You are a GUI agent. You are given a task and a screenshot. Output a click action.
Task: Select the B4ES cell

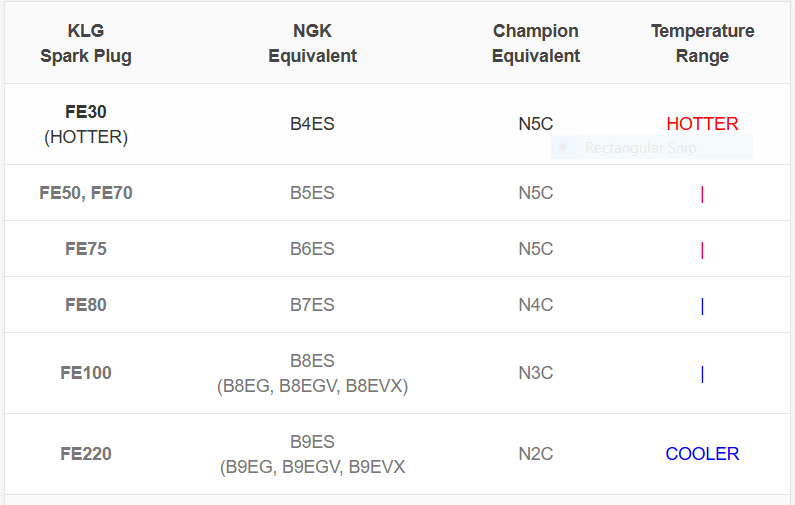tap(312, 124)
